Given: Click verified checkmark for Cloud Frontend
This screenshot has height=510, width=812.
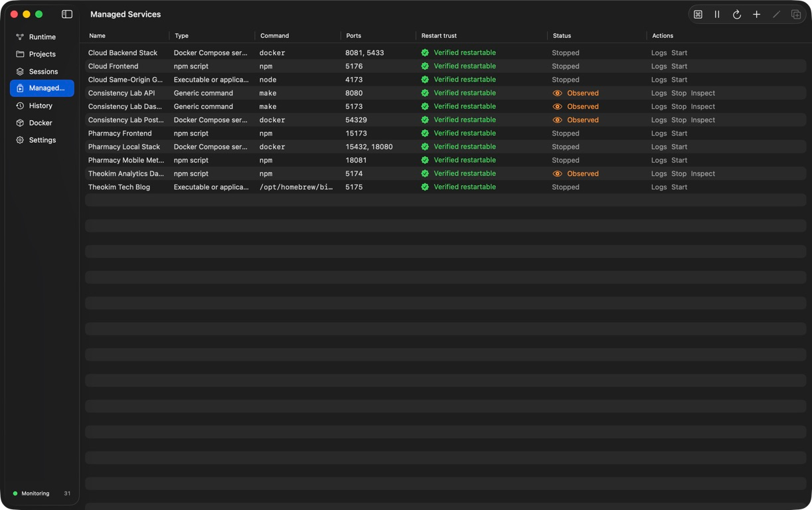Looking at the screenshot, I should pyautogui.click(x=425, y=66).
